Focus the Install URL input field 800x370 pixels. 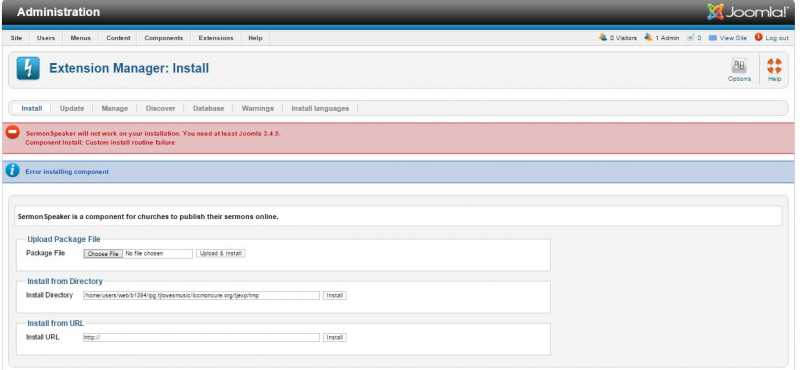click(x=202, y=337)
